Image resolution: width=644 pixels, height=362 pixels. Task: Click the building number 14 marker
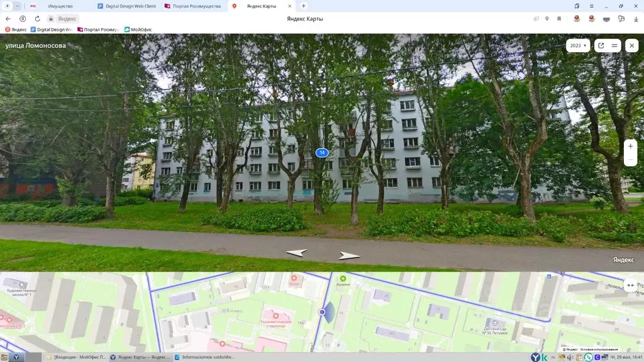[322, 153]
